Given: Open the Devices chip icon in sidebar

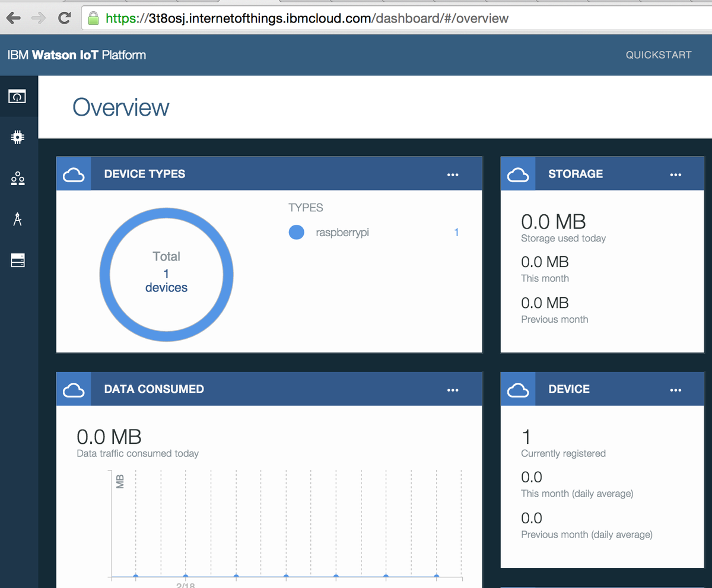Looking at the screenshot, I should click(x=18, y=137).
